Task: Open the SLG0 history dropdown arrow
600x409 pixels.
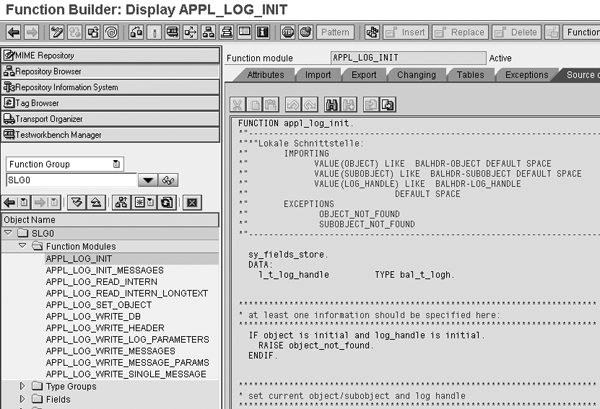Action: click(148, 180)
